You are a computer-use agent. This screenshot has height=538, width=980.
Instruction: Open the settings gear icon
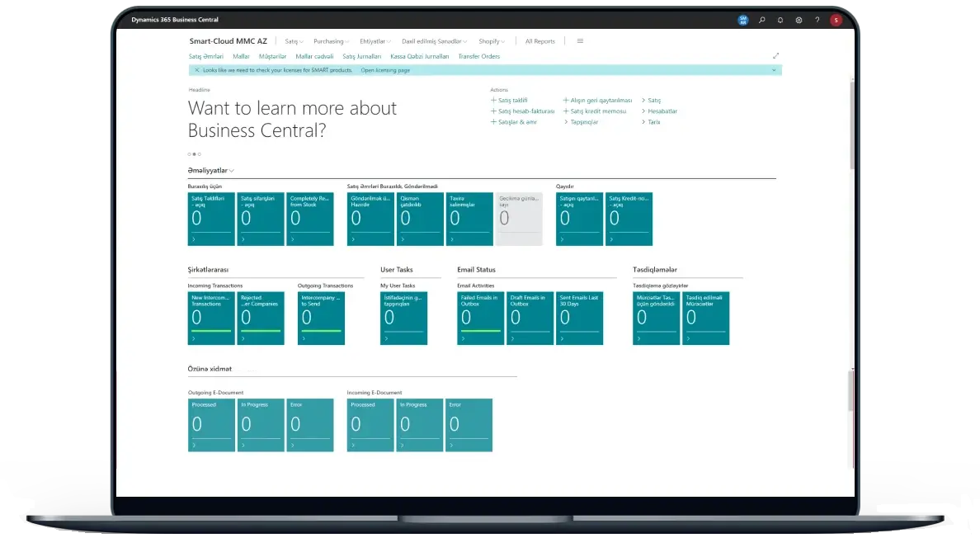[x=799, y=20]
